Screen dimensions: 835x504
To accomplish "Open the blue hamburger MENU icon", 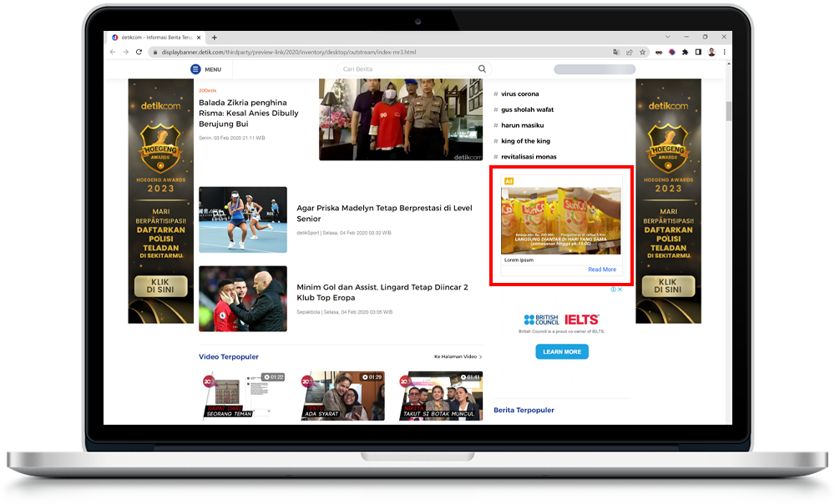I will coord(195,69).
